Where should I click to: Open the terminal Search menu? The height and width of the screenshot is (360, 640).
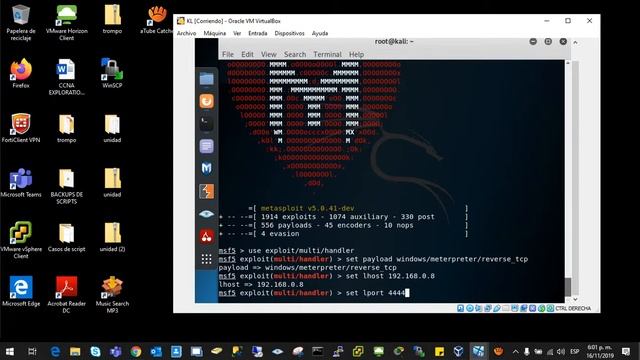click(x=295, y=54)
